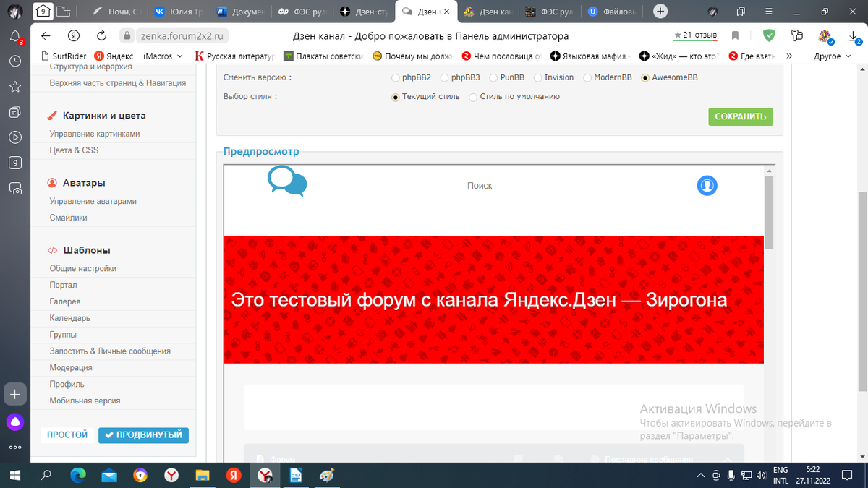Select phpBB3 version radio button
The width and height of the screenshot is (868, 488).
pyautogui.click(x=443, y=77)
